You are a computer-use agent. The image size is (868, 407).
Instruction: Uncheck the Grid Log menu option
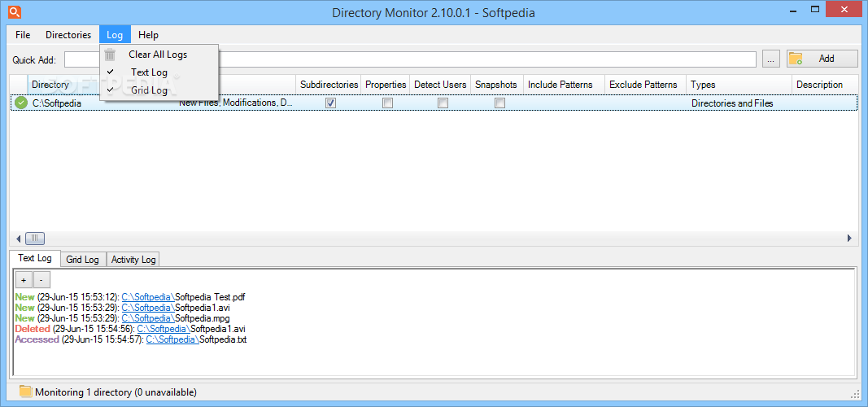click(159, 90)
